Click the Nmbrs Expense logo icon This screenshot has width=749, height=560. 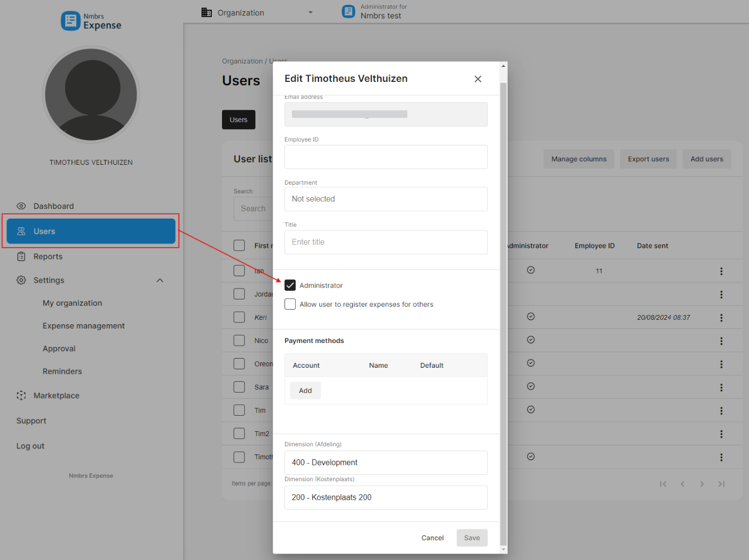tap(71, 21)
